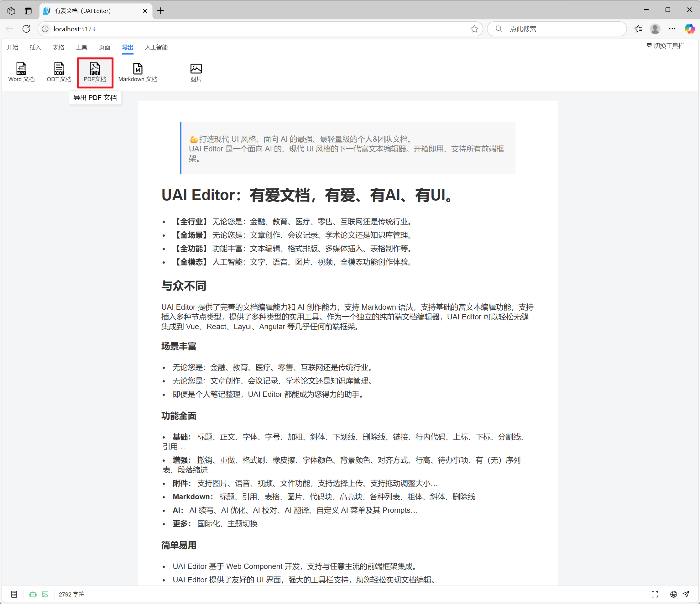Toggle fullscreen mode icon at bottom right

655,594
